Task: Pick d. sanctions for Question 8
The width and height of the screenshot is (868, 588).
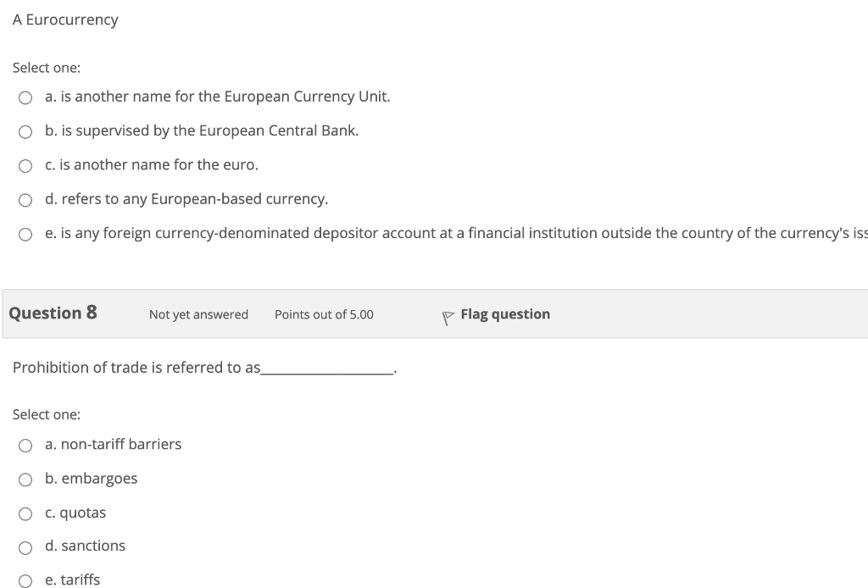Action: (x=25, y=547)
